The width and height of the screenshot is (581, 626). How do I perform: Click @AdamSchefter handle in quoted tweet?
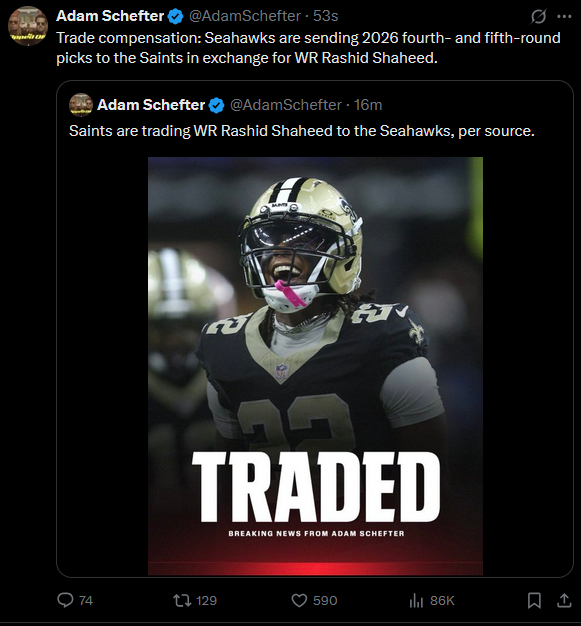pos(286,105)
